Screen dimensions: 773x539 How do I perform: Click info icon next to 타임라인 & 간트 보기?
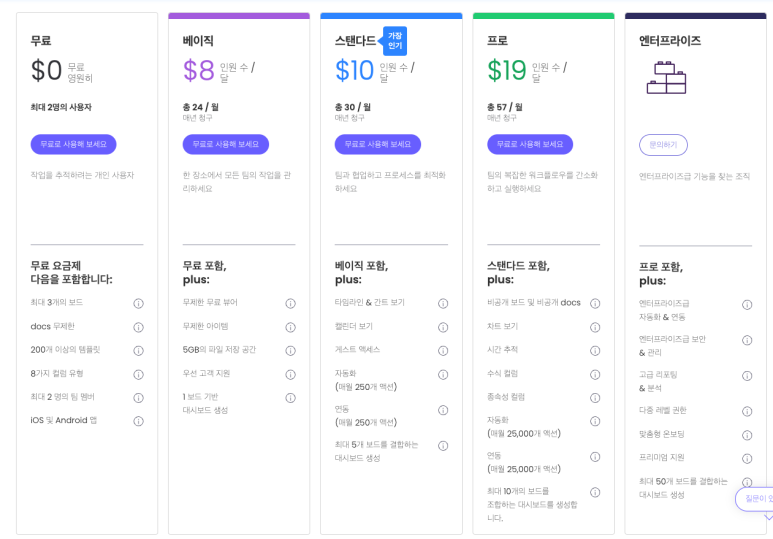pos(442,303)
